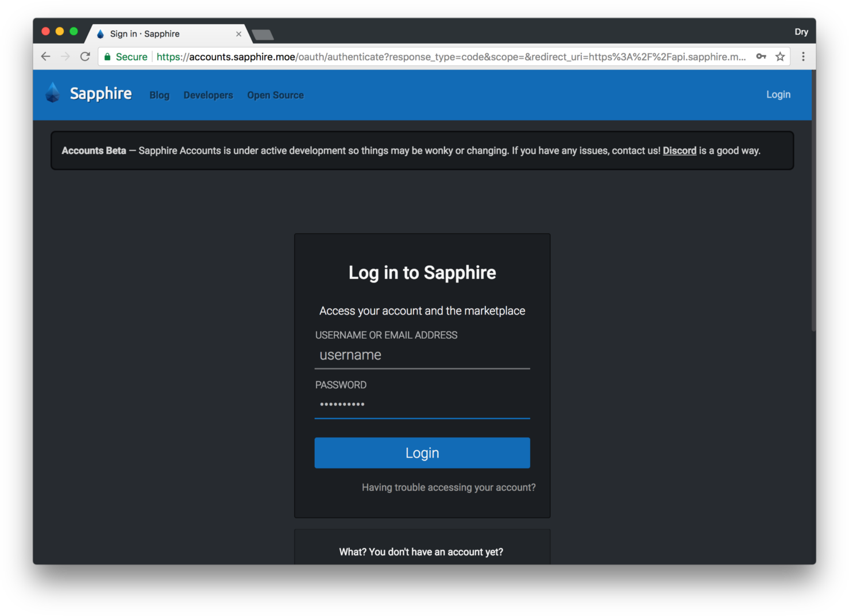Click the yellow minimize window button
The height and width of the screenshot is (616, 849).
point(60,32)
